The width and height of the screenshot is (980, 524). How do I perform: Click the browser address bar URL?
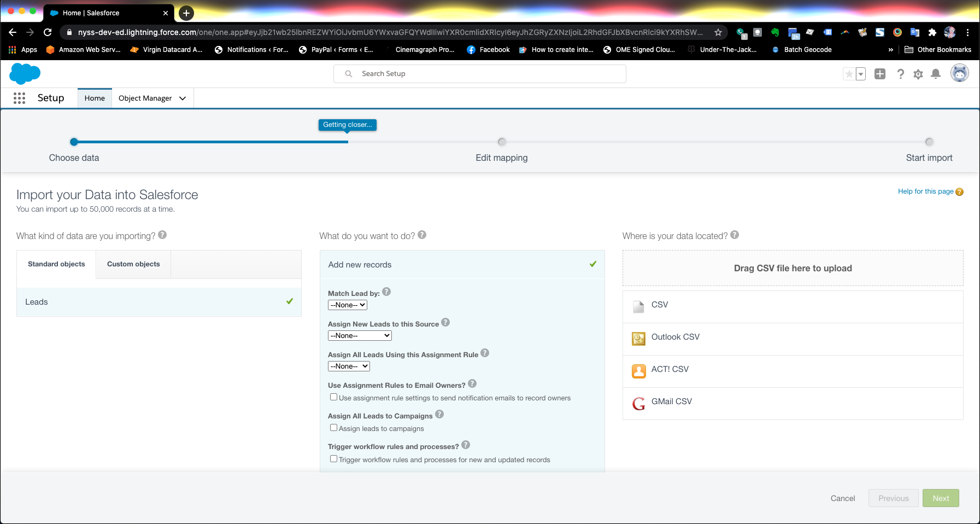390,32
